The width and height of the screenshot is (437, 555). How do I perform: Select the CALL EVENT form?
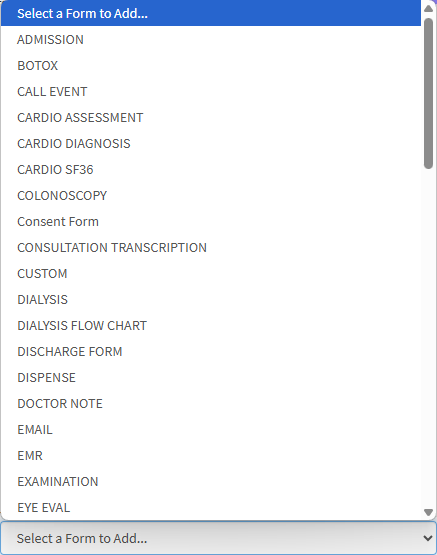point(211,91)
